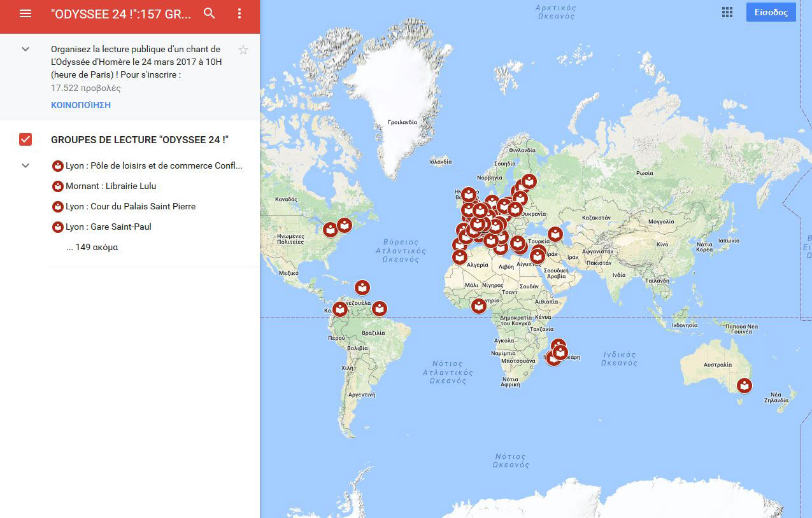The height and width of the screenshot is (518, 812).
Task: Open the Google apps grid
Action: point(727,12)
